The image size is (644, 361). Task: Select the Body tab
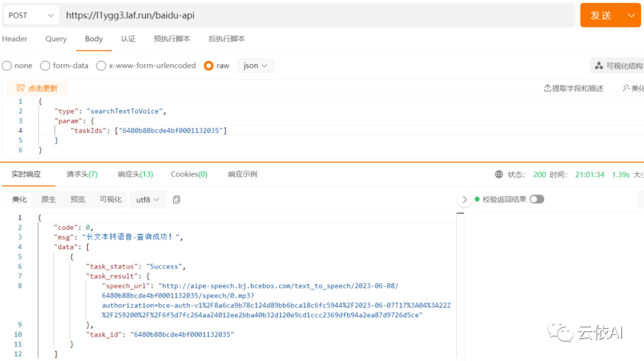94,39
